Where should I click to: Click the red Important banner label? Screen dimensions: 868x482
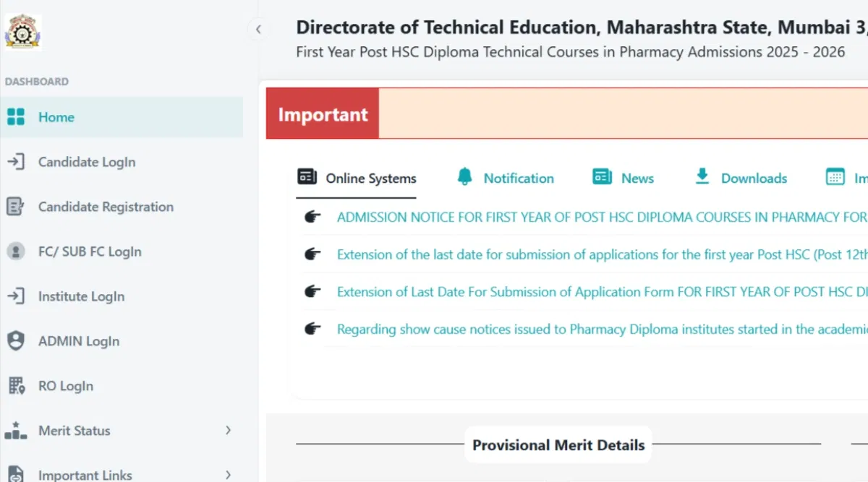[x=323, y=114]
